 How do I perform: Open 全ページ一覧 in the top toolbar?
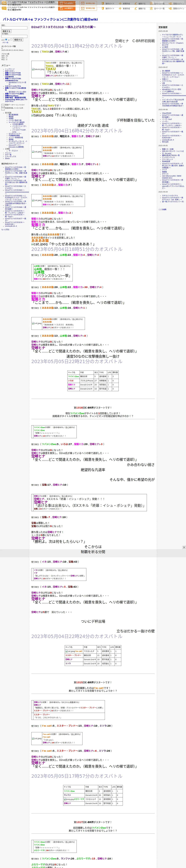tap(158, 8)
